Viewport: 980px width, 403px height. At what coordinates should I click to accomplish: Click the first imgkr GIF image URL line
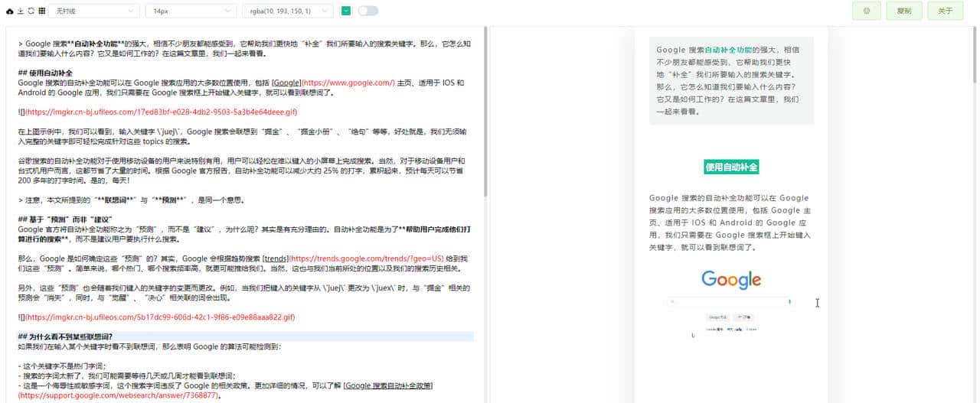pyautogui.click(x=159, y=112)
